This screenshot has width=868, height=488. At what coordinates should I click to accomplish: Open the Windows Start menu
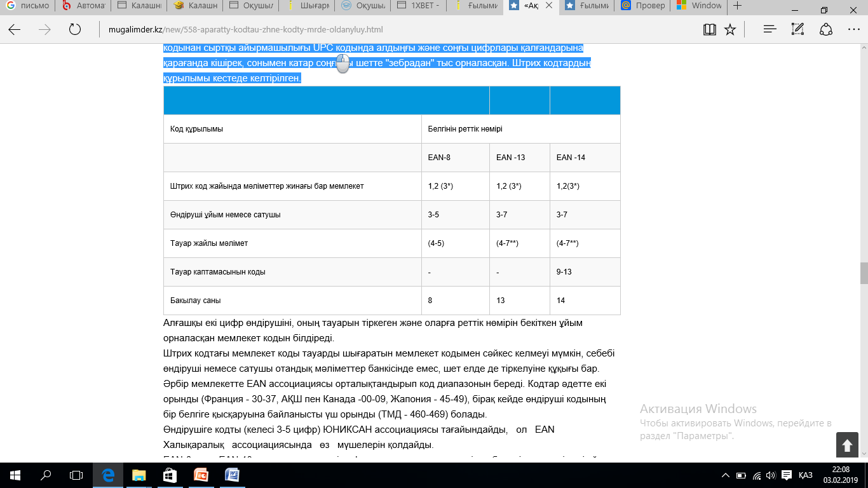(x=15, y=475)
